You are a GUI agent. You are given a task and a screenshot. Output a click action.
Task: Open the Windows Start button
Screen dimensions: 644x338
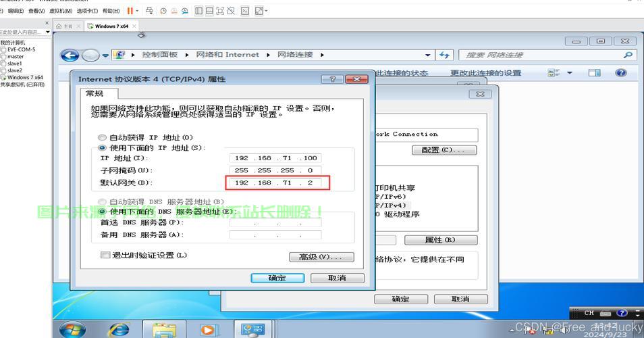73,330
